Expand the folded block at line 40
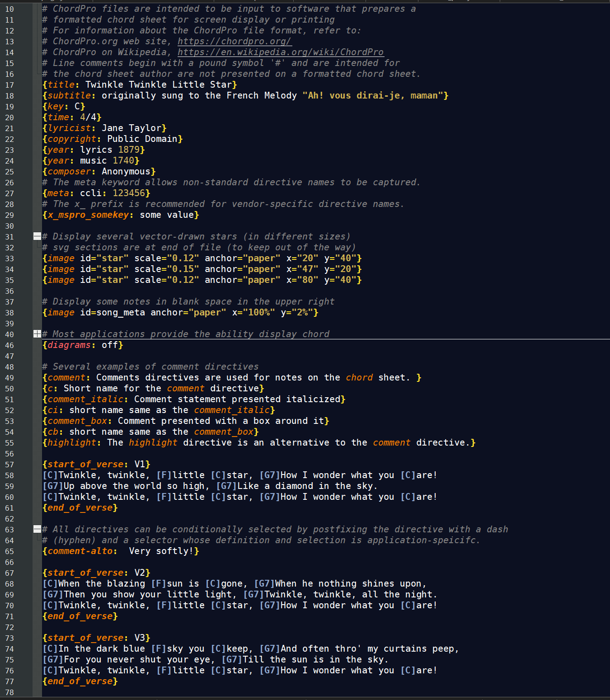The width and height of the screenshot is (610, 700). pos(37,334)
